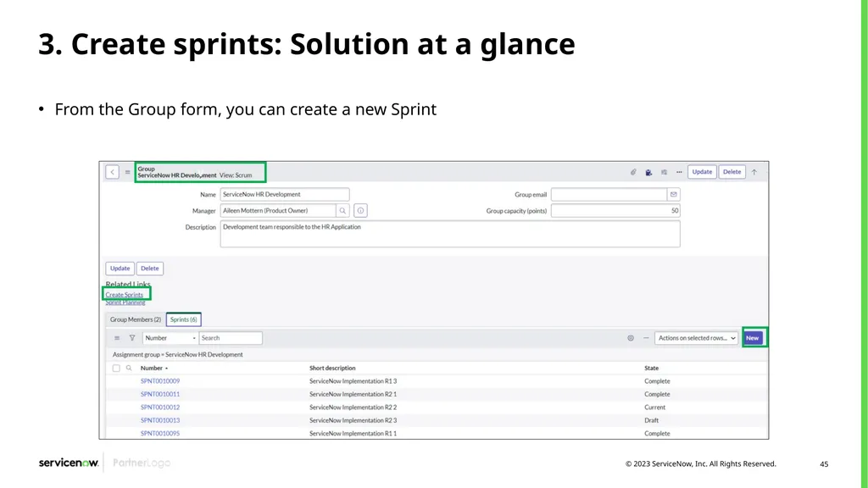Click the personalize form settings icon

tap(664, 172)
